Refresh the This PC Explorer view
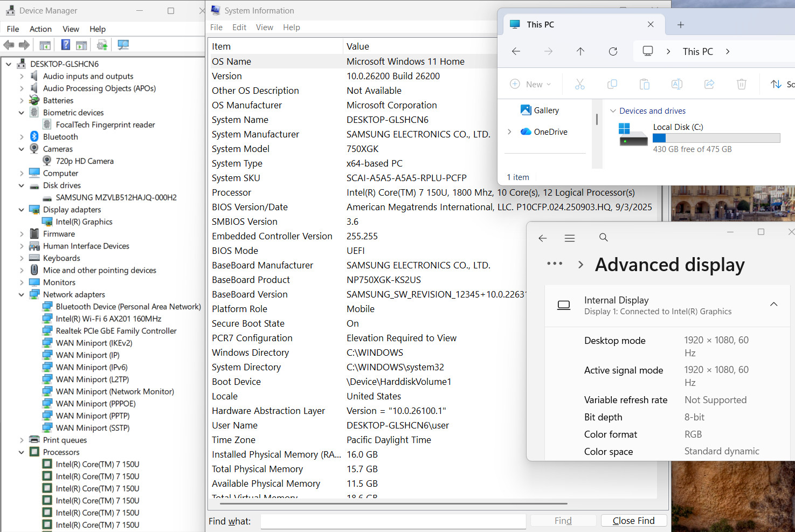This screenshot has width=795, height=532. [x=613, y=51]
